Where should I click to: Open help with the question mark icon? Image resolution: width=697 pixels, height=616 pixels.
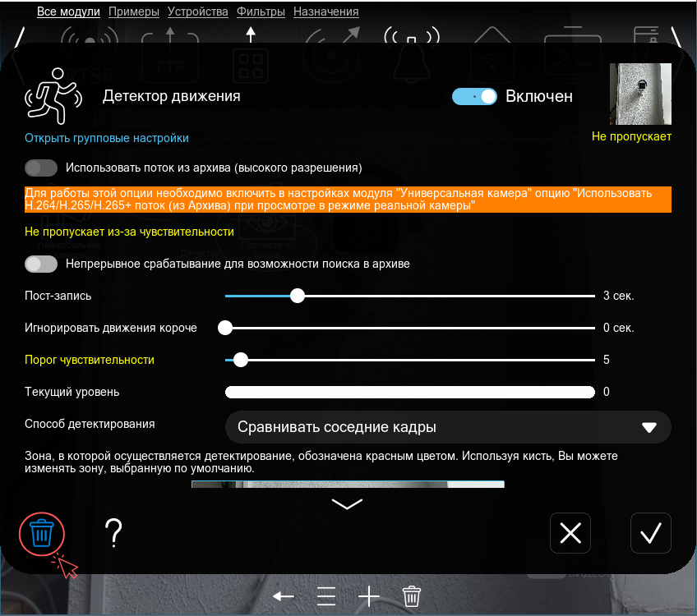click(x=114, y=534)
